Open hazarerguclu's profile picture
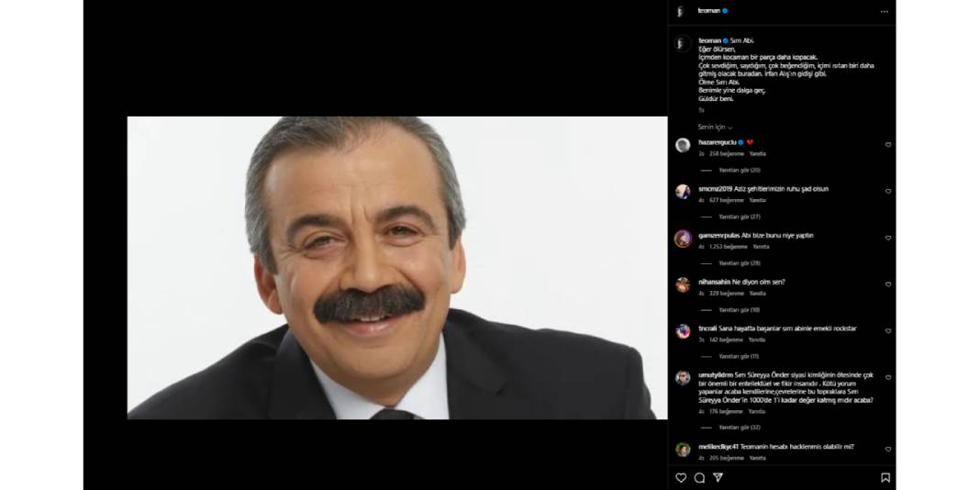This screenshot has width=980, height=490. pos(683,145)
